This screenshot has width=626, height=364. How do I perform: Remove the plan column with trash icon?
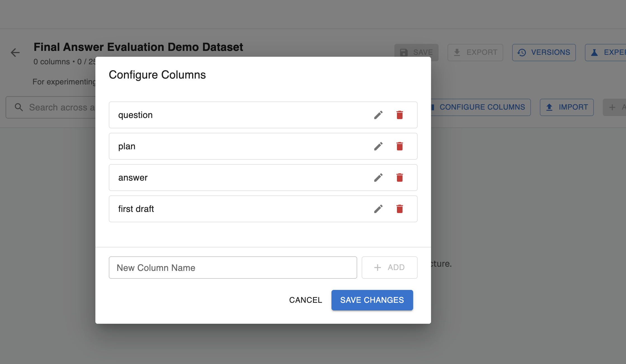point(399,146)
